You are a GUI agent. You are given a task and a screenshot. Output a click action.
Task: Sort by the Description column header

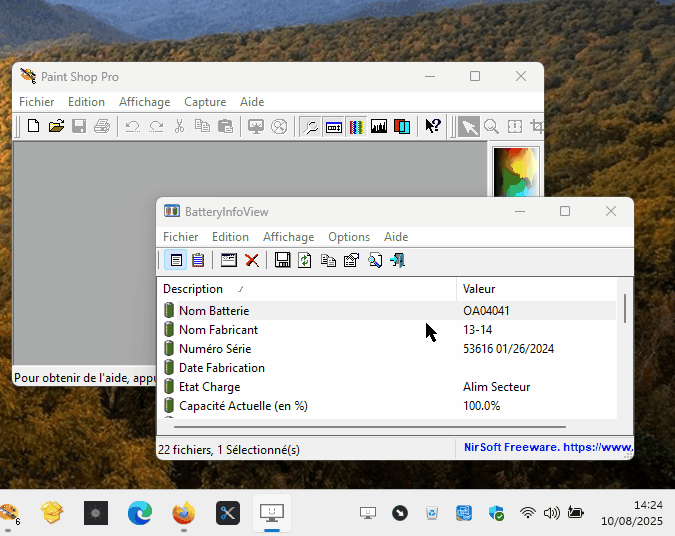[x=307, y=289]
